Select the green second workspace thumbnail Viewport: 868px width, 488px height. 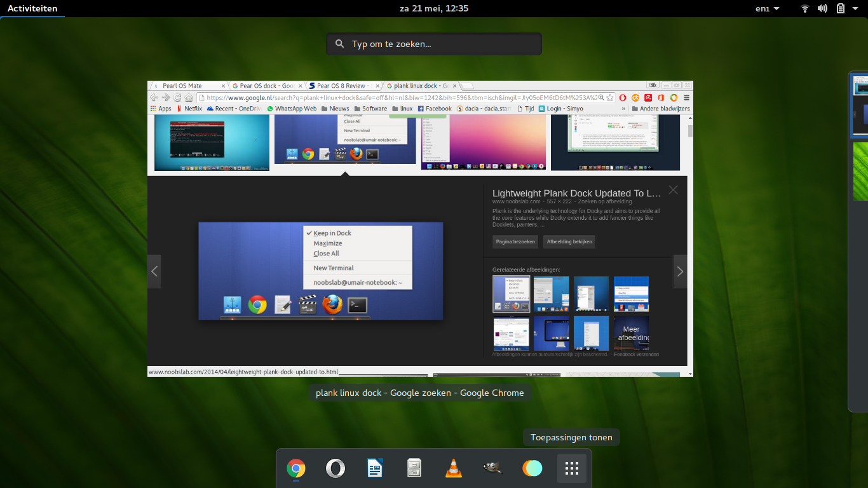[860, 172]
